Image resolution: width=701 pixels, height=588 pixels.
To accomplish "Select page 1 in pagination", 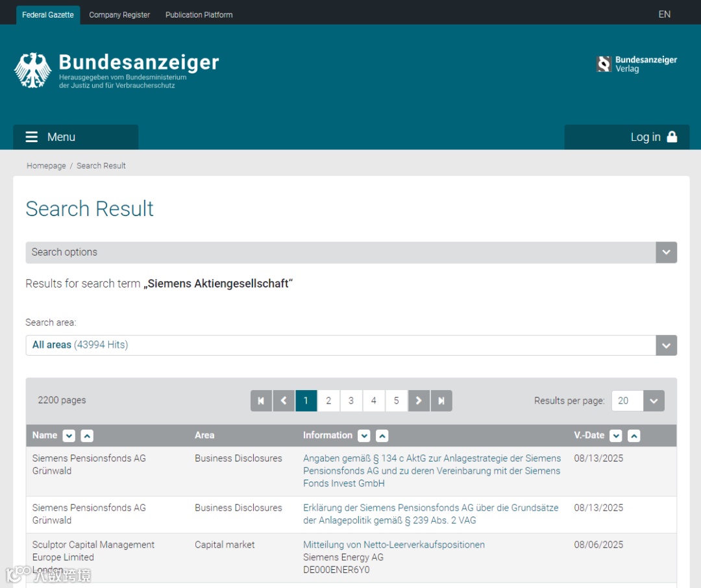I will point(306,400).
